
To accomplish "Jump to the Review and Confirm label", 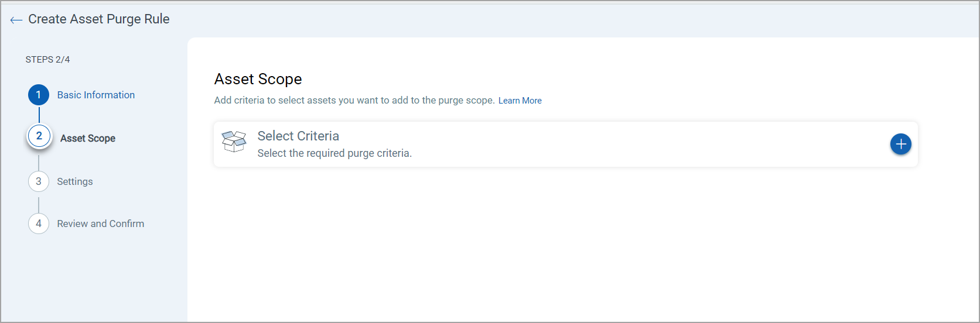I will pos(101,224).
